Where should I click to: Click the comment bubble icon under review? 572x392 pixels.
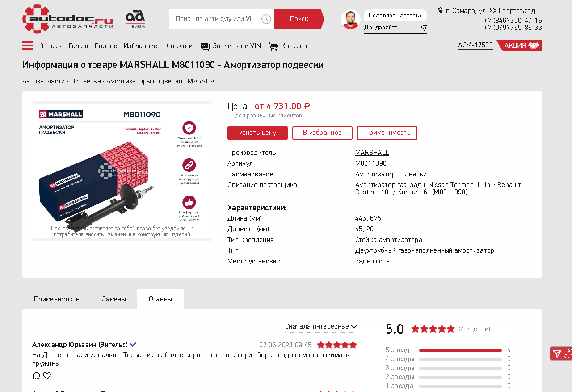[37, 376]
